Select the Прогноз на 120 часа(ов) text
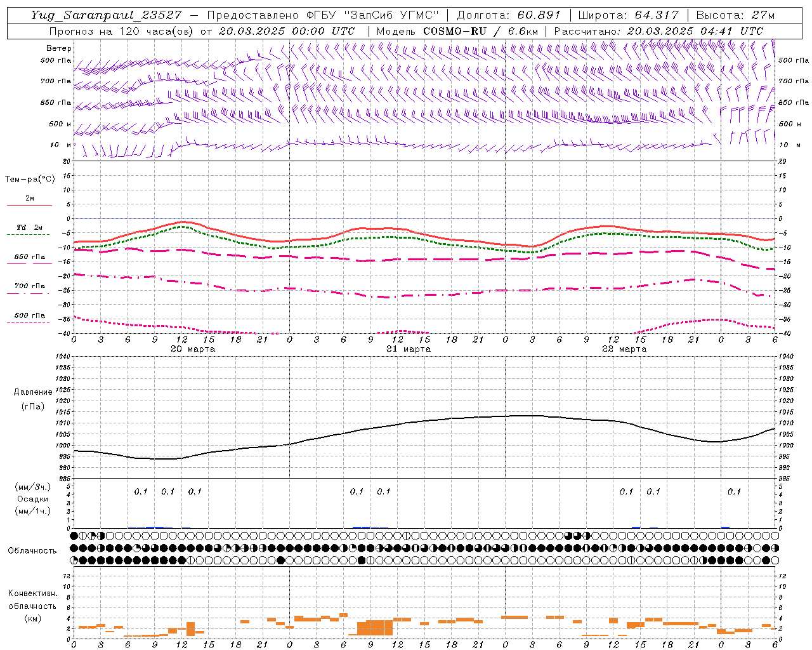The image size is (812, 650). tap(122, 31)
